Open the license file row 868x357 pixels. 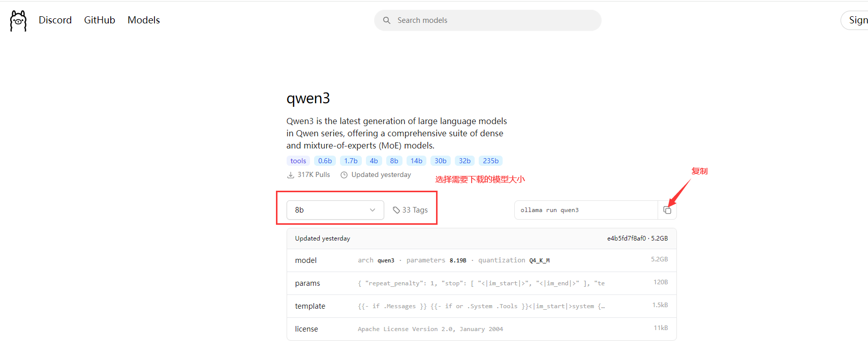[481, 329]
